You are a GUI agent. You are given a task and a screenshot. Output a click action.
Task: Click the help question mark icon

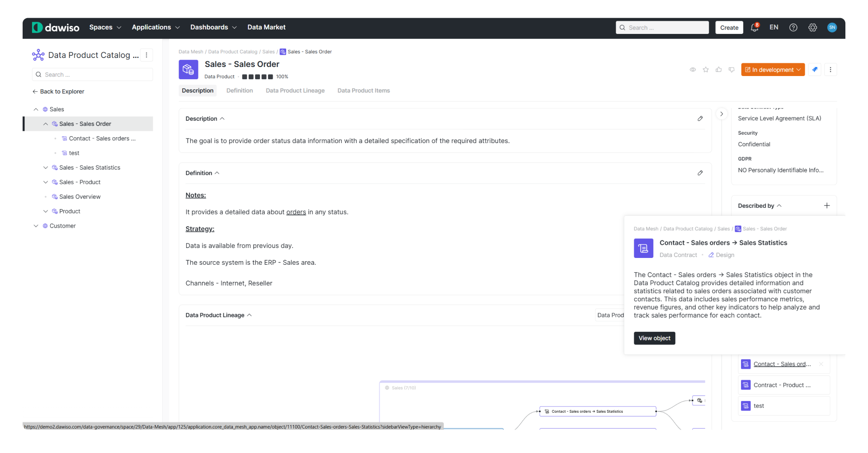[x=793, y=27]
